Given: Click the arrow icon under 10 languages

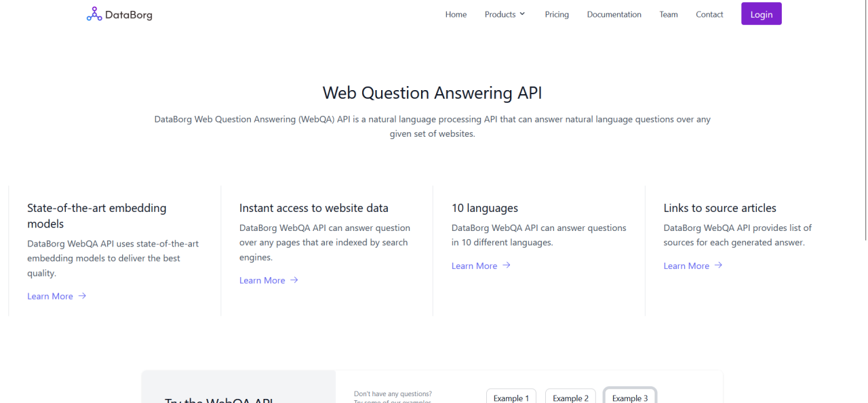Looking at the screenshot, I should click(507, 266).
